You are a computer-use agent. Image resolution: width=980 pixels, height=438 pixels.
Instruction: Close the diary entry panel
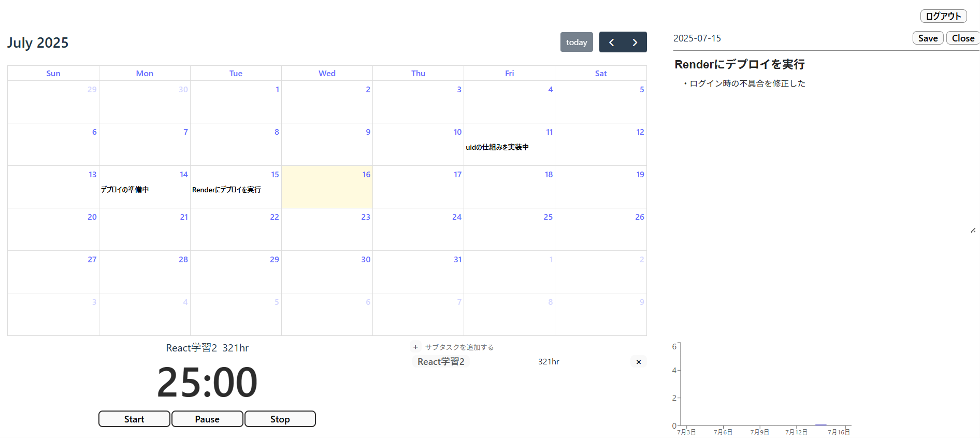click(x=963, y=38)
